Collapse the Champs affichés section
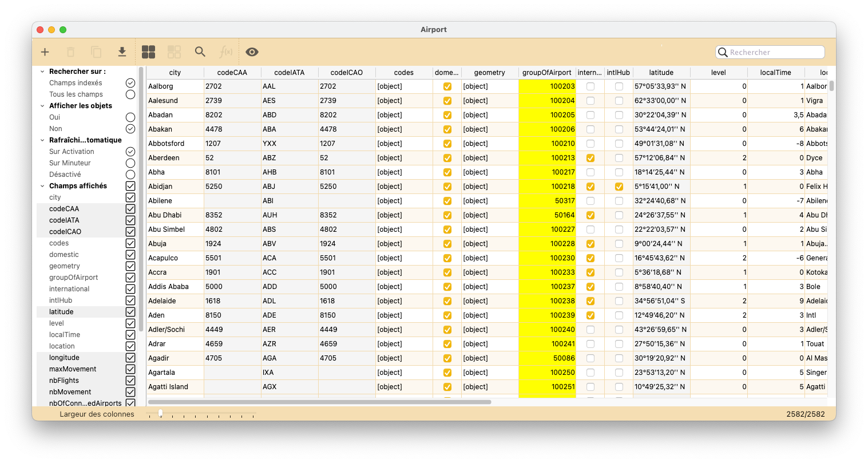 coord(42,186)
